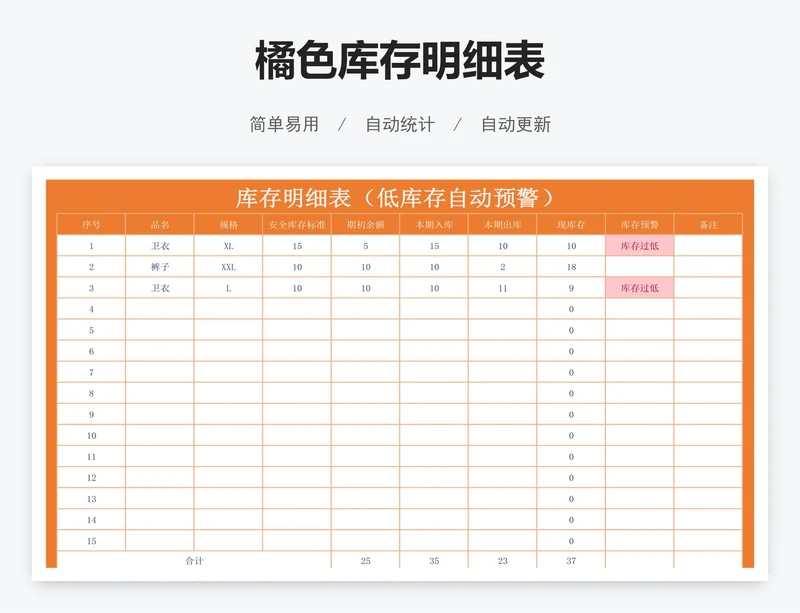Select the 品名 column header
The image size is (800, 613).
(160, 225)
